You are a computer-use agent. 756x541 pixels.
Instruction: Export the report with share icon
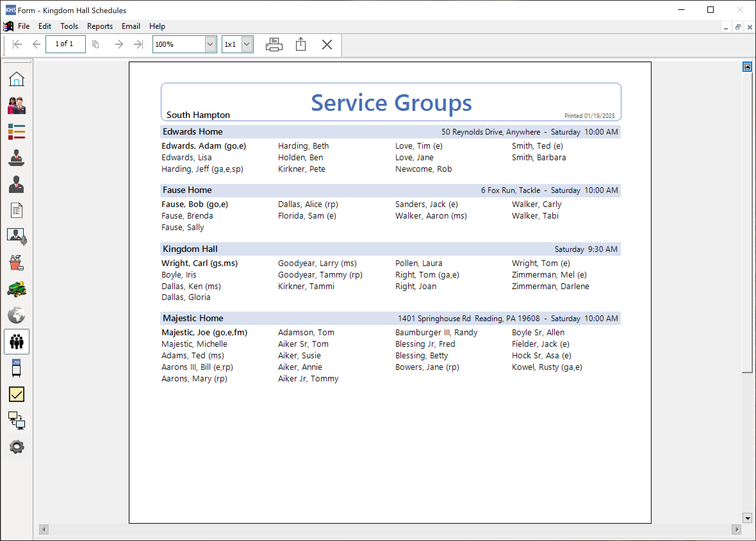pos(300,44)
